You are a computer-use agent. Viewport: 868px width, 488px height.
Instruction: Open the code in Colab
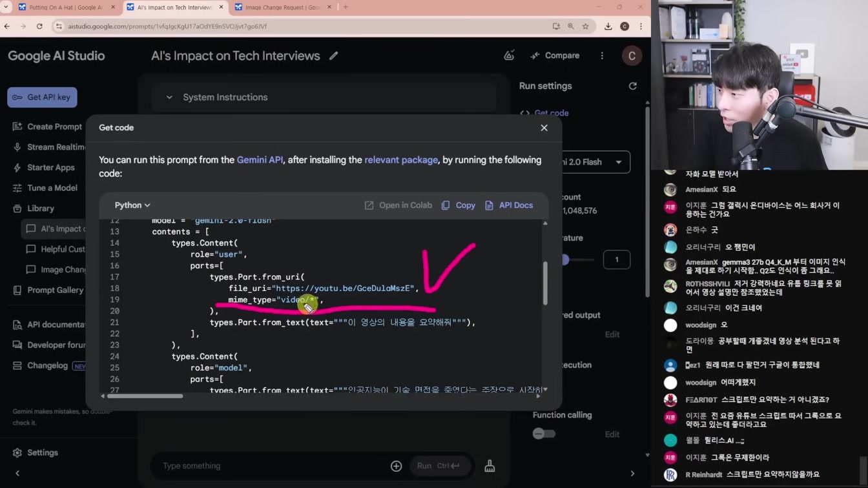click(398, 205)
